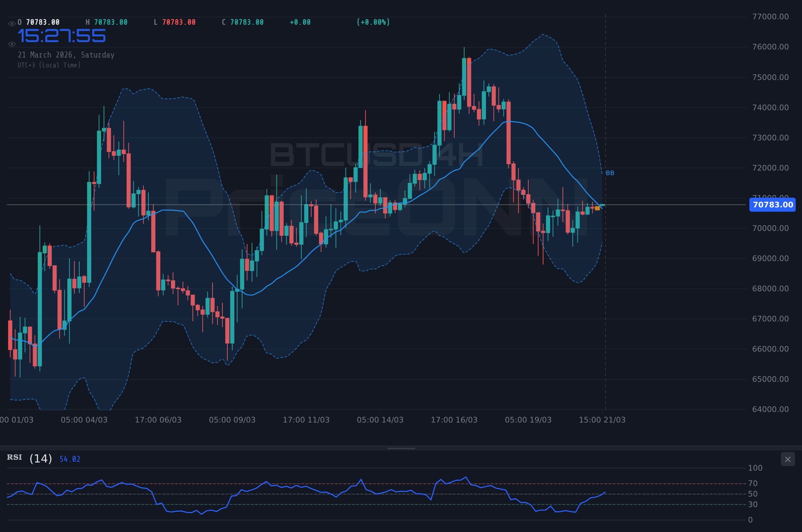Click the RSI scale label 100
802x532 pixels.
click(x=755, y=468)
